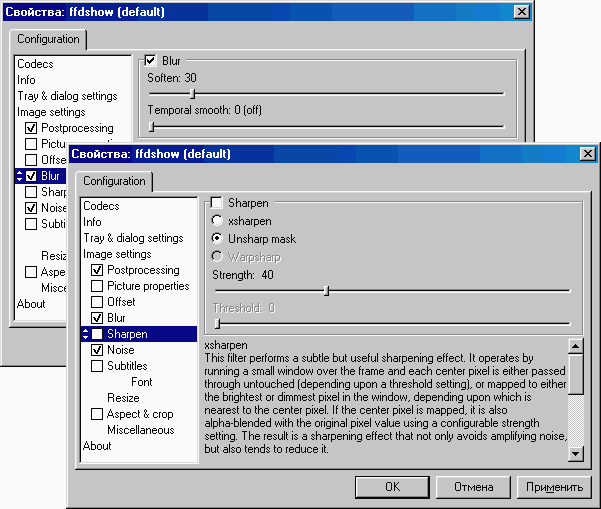Click the Применить apply button
Screen dimensions: 601x509
pos(554,487)
